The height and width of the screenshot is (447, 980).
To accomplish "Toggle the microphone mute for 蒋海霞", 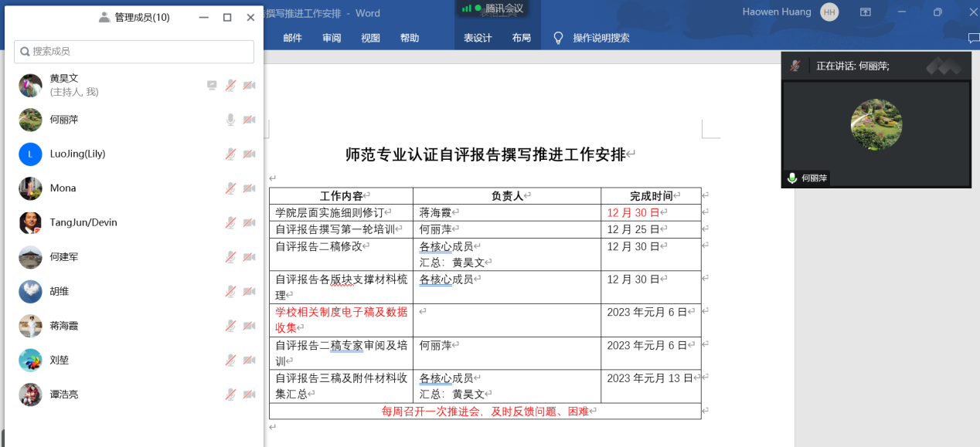I will (230, 326).
